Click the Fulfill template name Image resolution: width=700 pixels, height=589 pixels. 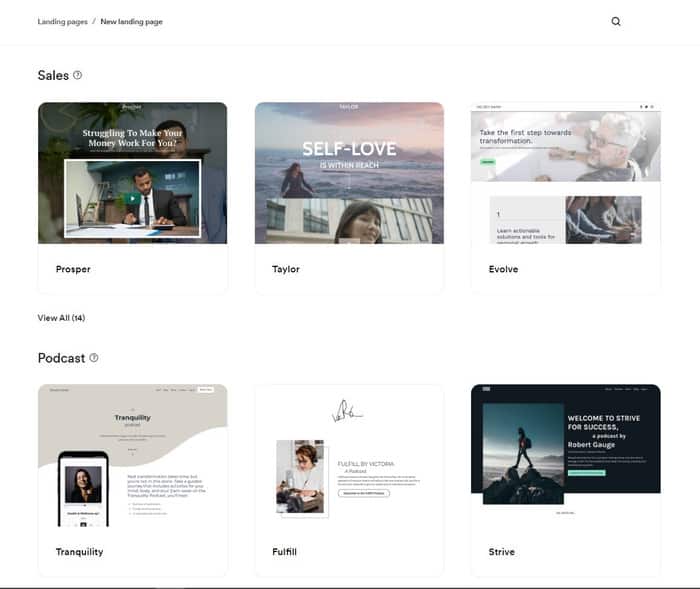coord(284,552)
